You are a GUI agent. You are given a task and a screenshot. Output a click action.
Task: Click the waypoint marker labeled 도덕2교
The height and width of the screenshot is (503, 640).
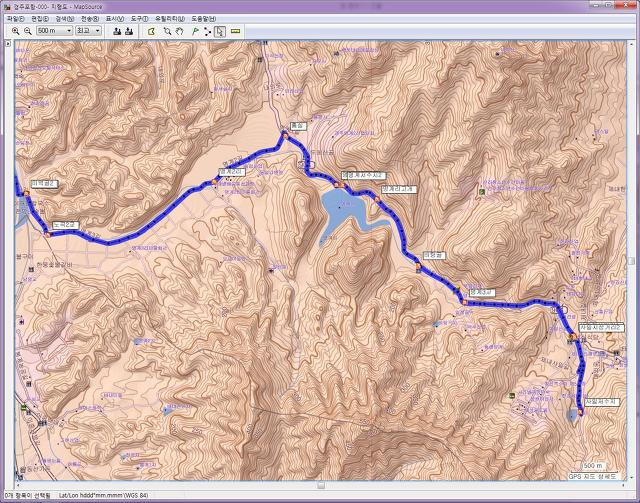(x=47, y=234)
